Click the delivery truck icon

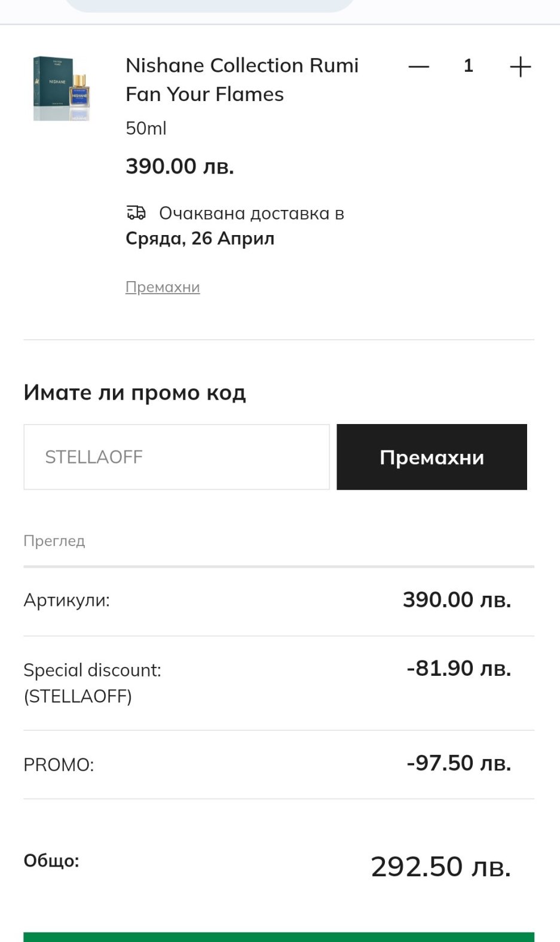(x=136, y=212)
